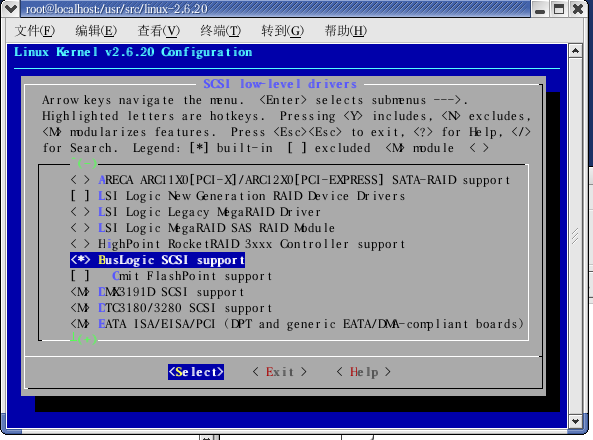Select LSI Logic Legacy MegaRAID Driver entry
This screenshot has height=440, width=593.
point(210,212)
